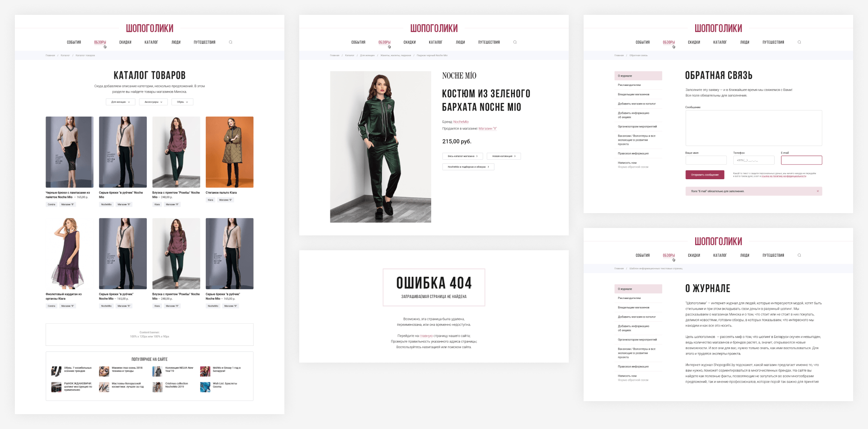This screenshot has height=429, width=868.
Task: Open the Фиолетовый кардиган из органзы product photo
Action: 69,253
